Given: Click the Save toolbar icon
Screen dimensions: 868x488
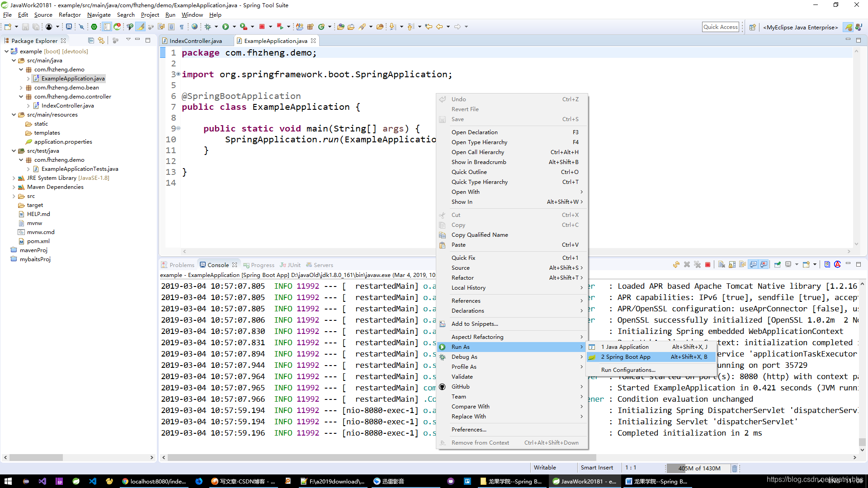Looking at the screenshot, I should pyautogui.click(x=25, y=27).
